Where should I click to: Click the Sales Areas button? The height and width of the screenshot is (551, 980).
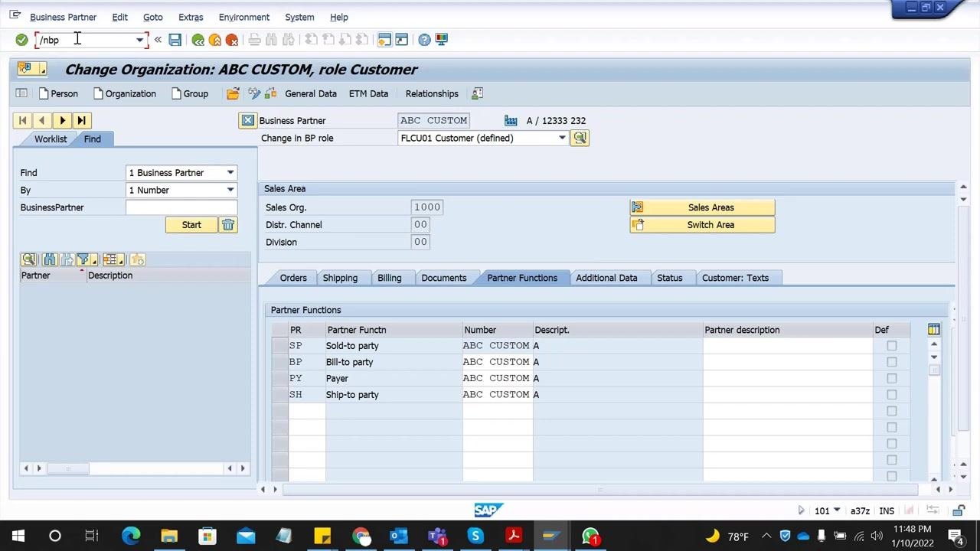tap(702, 207)
